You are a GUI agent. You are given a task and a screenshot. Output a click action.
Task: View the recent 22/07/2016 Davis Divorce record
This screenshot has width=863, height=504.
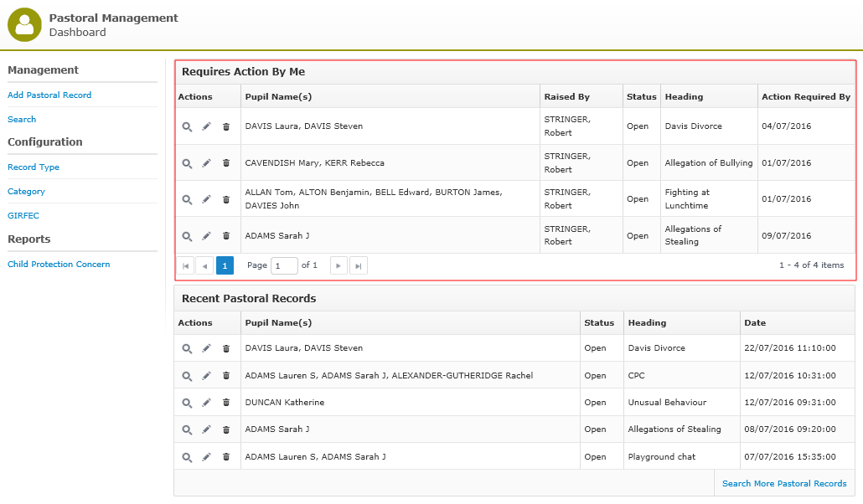pyautogui.click(x=187, y=349)
